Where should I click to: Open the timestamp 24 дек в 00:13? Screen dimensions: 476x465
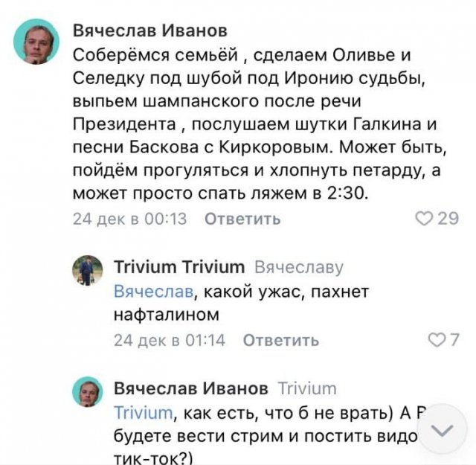click(x=129, y=219)
